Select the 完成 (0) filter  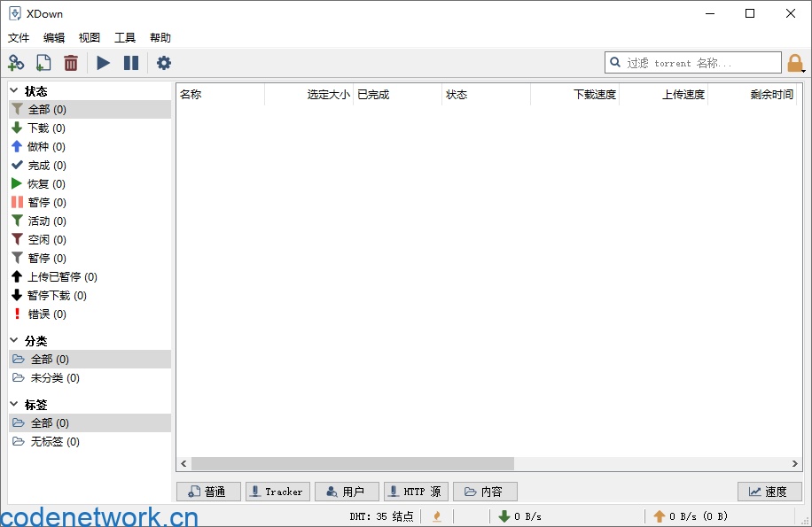click(x=90, y=166)
